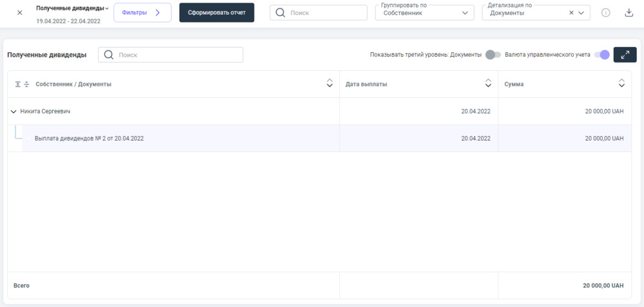Click the collapse all rows icon

[x=27, y=84]
